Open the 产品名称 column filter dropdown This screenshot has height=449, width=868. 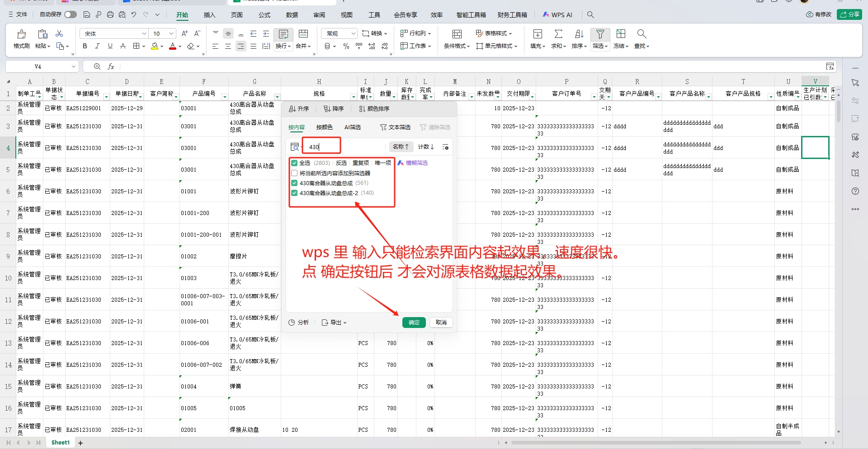277,97
